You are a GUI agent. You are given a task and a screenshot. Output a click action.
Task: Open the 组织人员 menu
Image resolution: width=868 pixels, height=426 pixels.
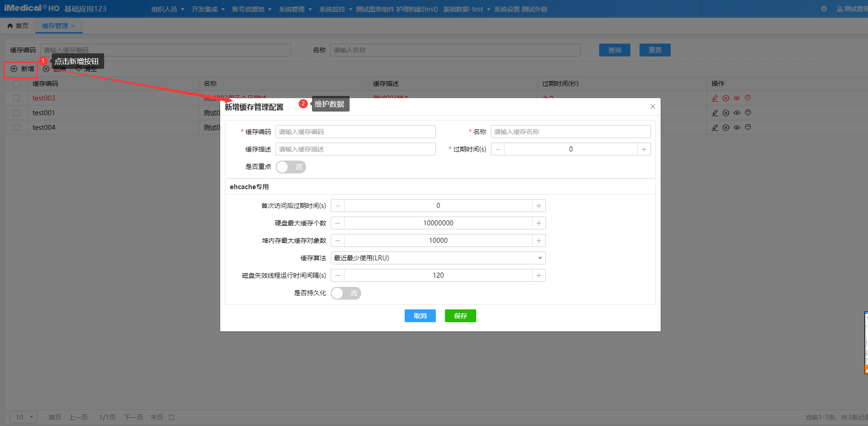pyautogui.click(x=167, y=9)
